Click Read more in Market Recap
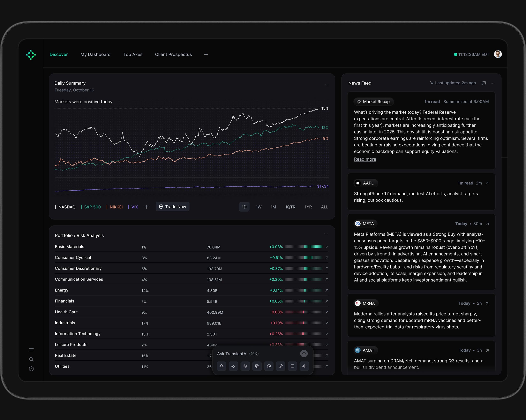 pyautogui.click(x=365, y=159)
